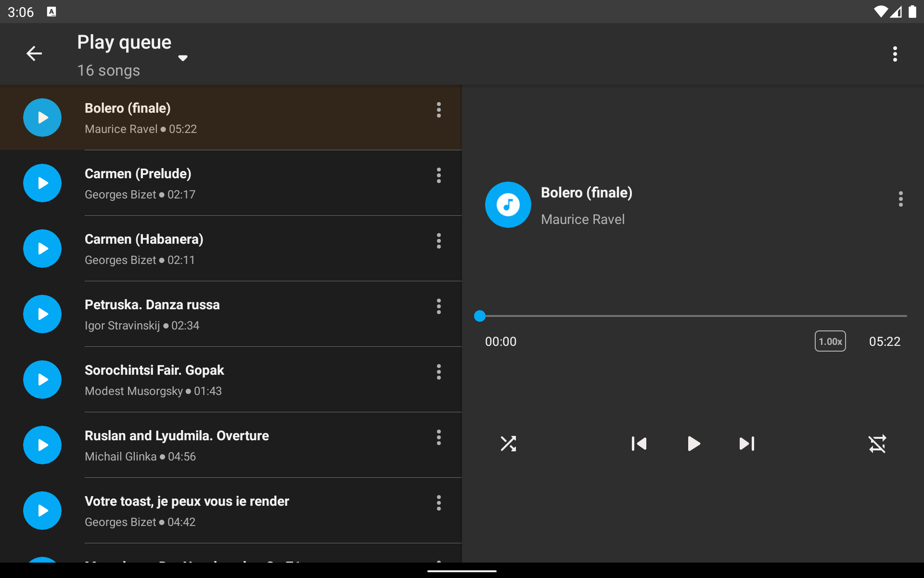The height and width of the screenshot is (578, 924).
Task: Play Ruslan and Lyudmila. Overture track
Action: click(x=42, y=445)
